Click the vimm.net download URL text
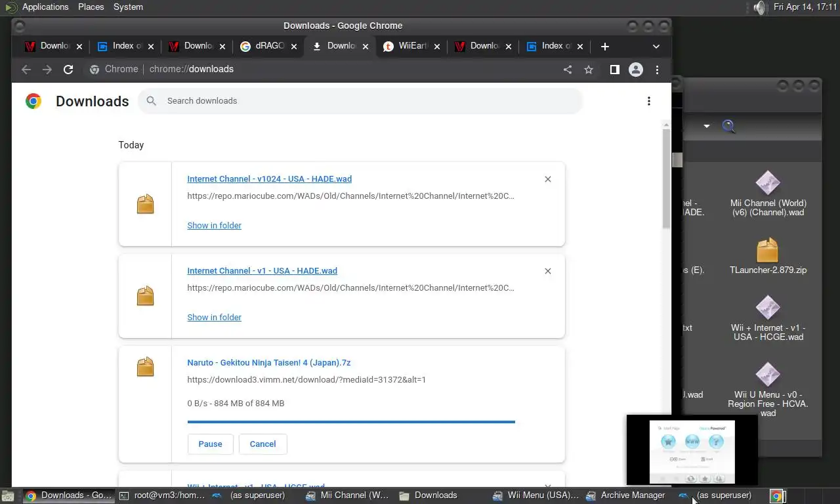The image size is (840, 504). click(x=306, y=380)
